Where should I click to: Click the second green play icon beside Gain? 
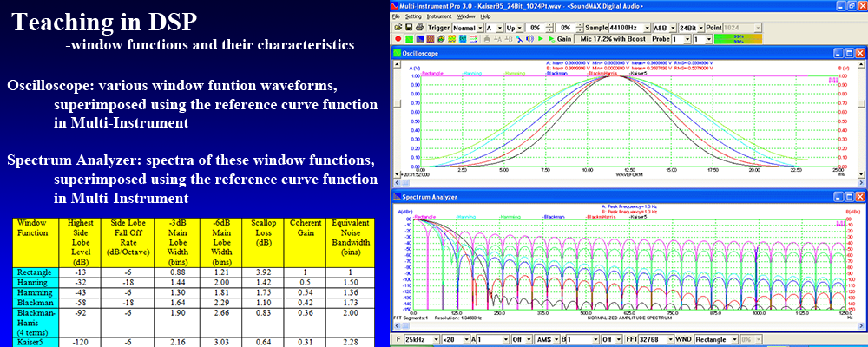[x=551, y=39]
